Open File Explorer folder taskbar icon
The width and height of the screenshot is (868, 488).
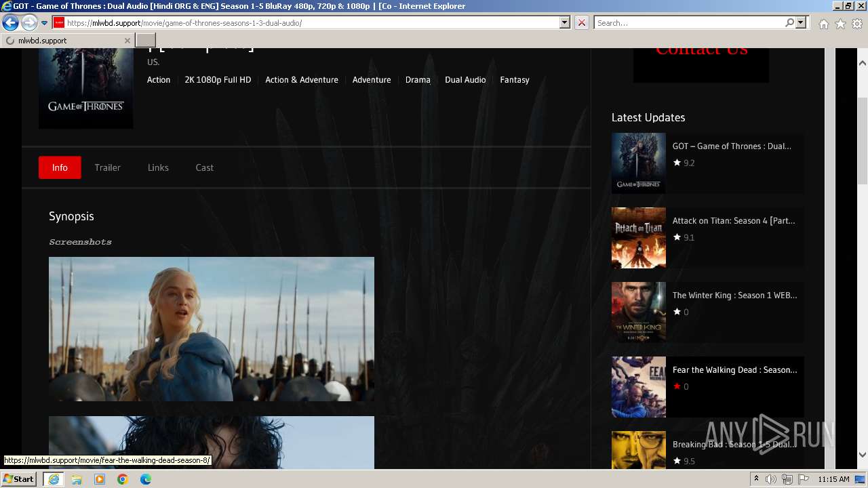[x=77, y=479]
